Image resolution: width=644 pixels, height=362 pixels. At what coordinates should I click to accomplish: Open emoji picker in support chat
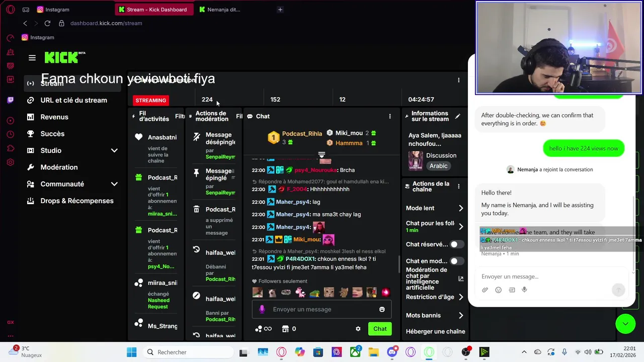tap(498, 290)
